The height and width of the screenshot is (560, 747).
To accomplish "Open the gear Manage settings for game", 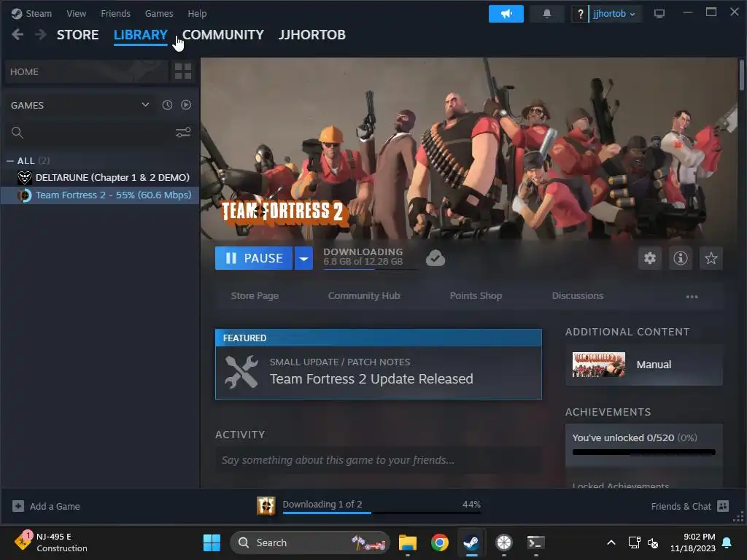I will point(650,258).
